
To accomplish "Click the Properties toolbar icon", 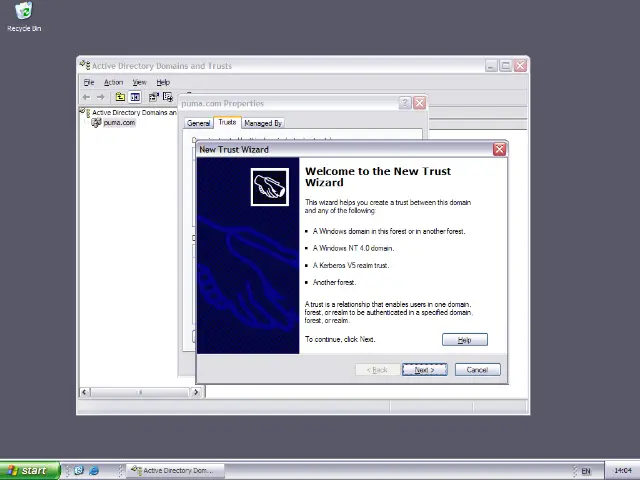I will 153,97.
